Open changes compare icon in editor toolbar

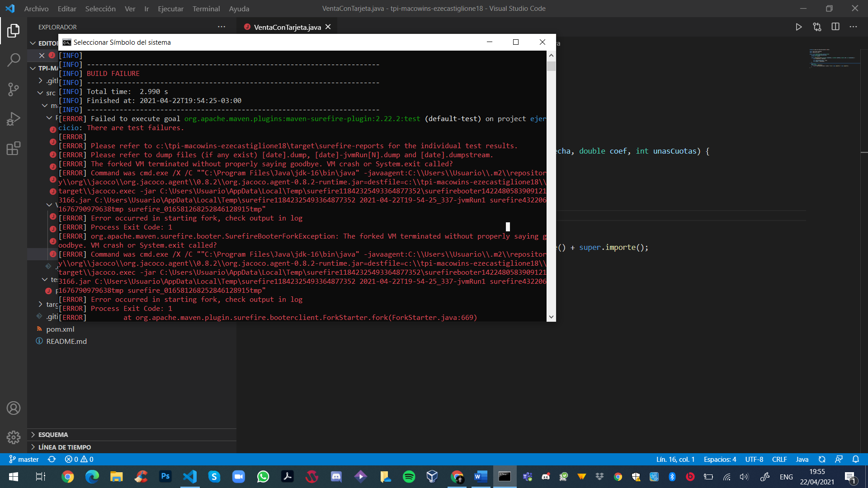point(817,27)
